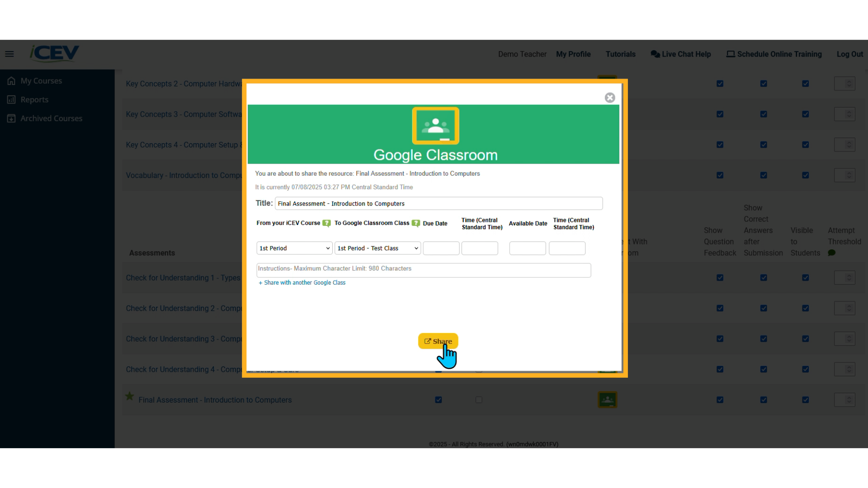This screenshot has height=488, width=868.
Task: Open Key Concepts 2 - Computer Hardware link
Action: [184, 84]
